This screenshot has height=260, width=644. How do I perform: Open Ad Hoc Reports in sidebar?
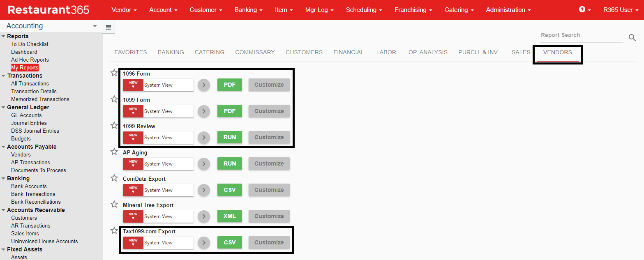click(x=30, y=60)
